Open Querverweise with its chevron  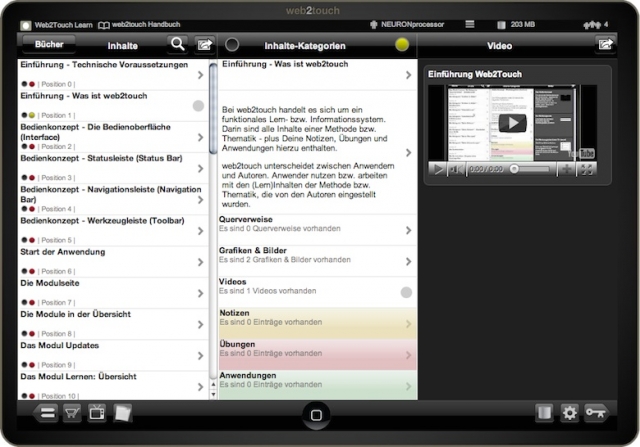[409, 230]
